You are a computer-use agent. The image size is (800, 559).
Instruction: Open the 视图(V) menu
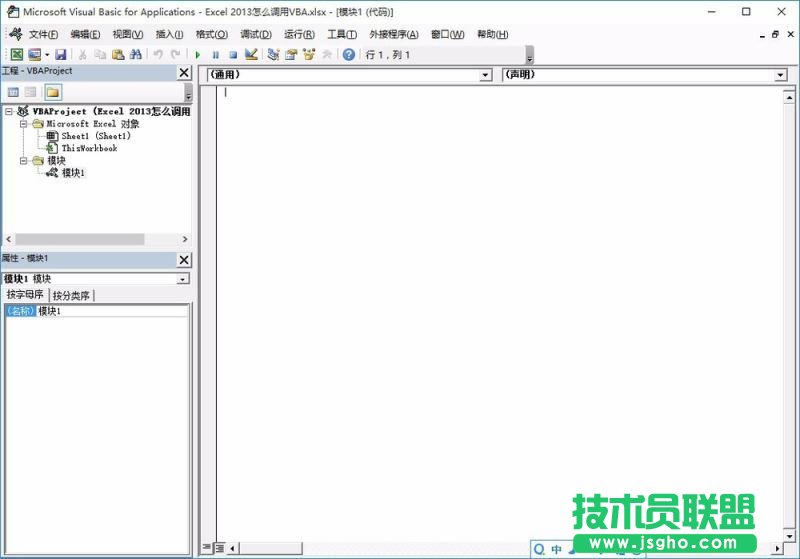click(x=128, y=34)
